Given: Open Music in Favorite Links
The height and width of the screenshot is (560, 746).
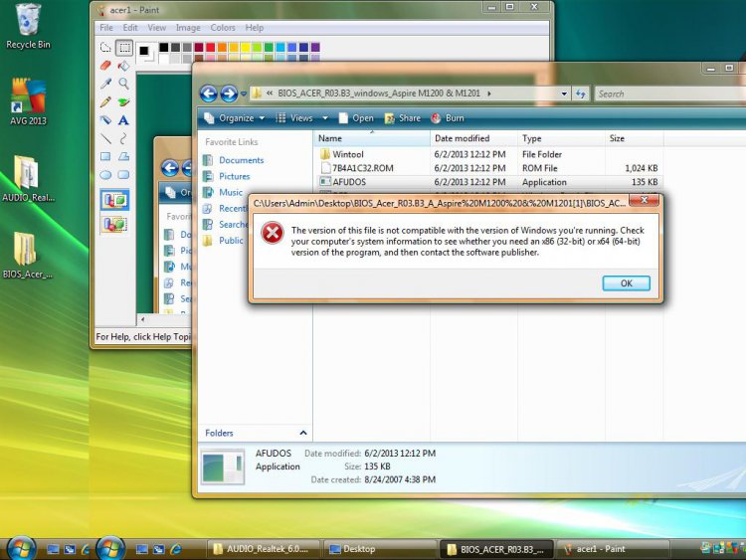Looking at the screenshot, I should click(x=231, y=192).
